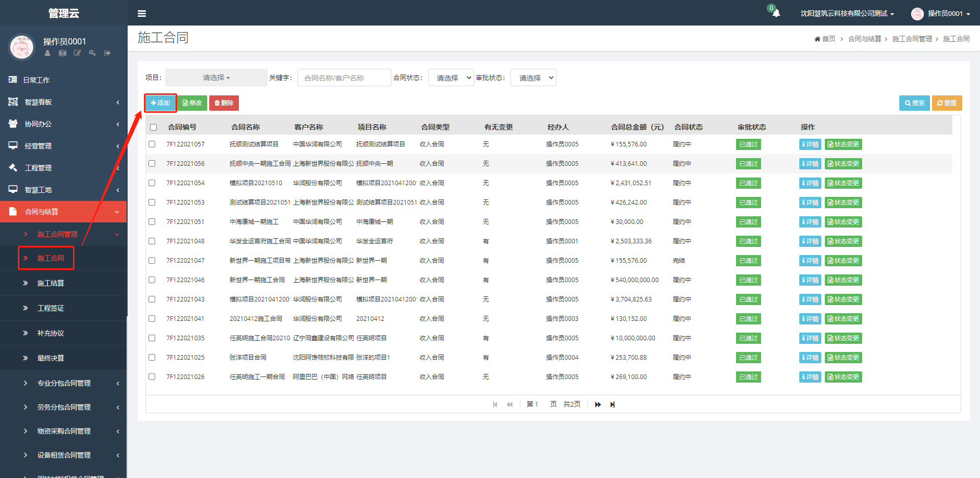
Task: Expand 劳务分包合同管理 submenu
Action: 63,407
